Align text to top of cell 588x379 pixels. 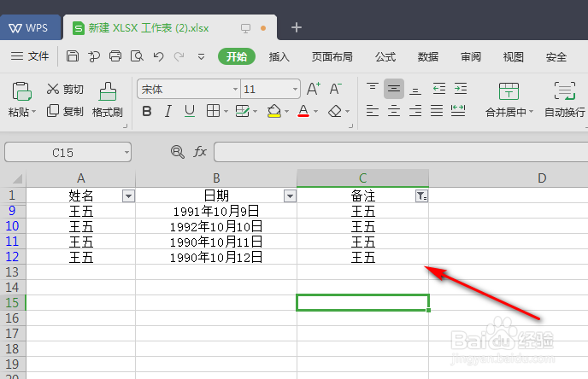pos(373,88)
